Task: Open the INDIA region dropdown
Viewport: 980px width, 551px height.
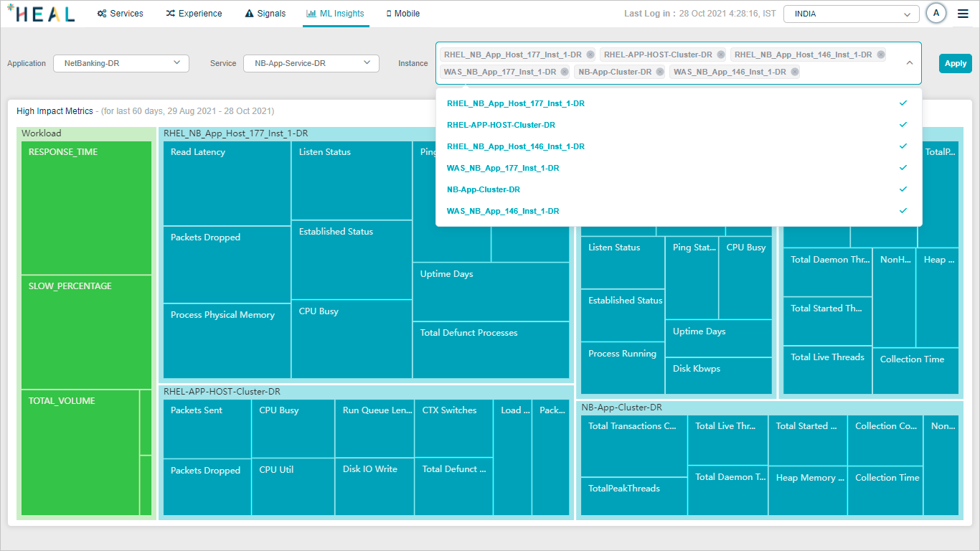Action: pyautogui.click(x=850, y=14)
